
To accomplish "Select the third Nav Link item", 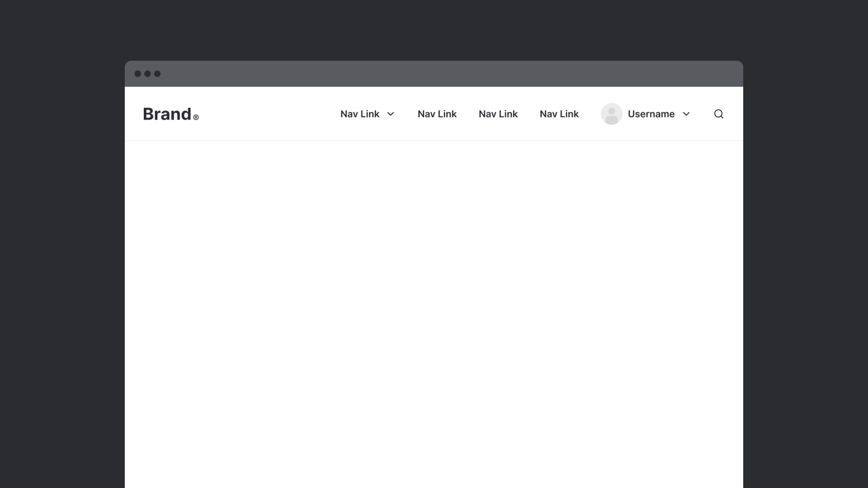I will pyautogui.click(x=498, y=114).
